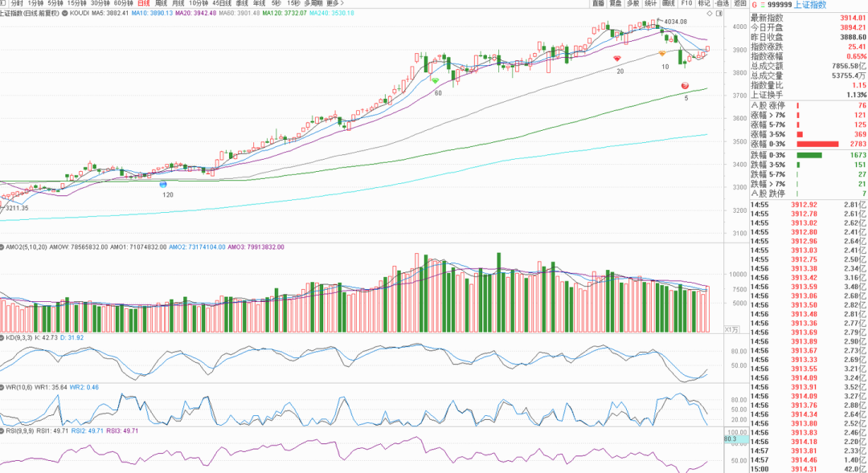Screen dimensions: 868x473
Task: Click the red 5 ball marker
Action: pos(685,86)
